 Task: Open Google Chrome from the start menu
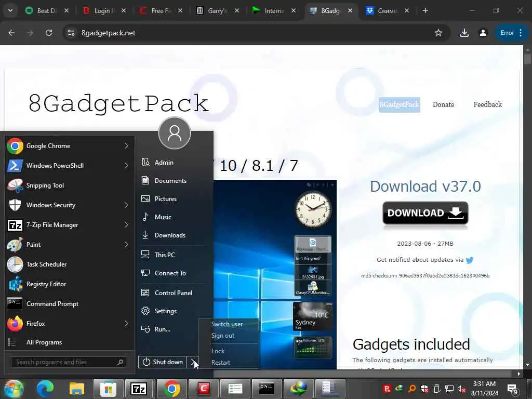[70, 146]
